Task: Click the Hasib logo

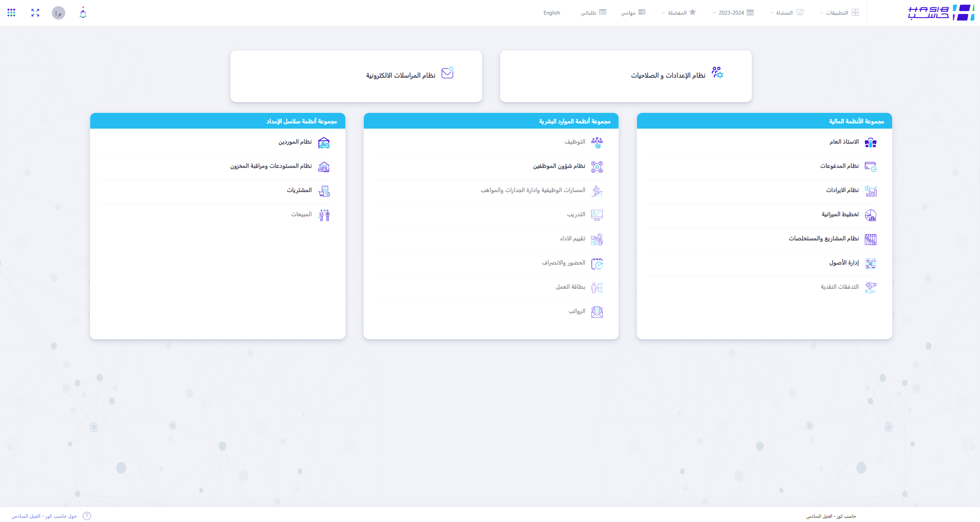Action: 941,13
